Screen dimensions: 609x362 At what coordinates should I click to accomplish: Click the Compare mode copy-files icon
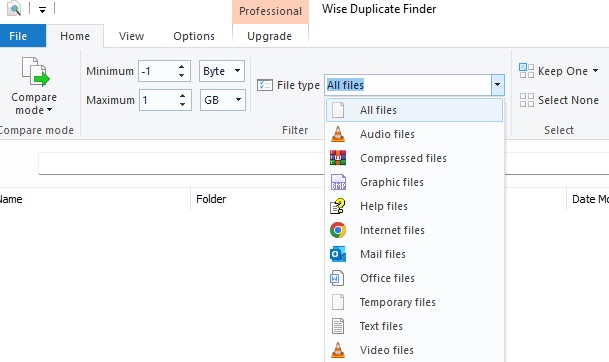[x=35, y=71]
